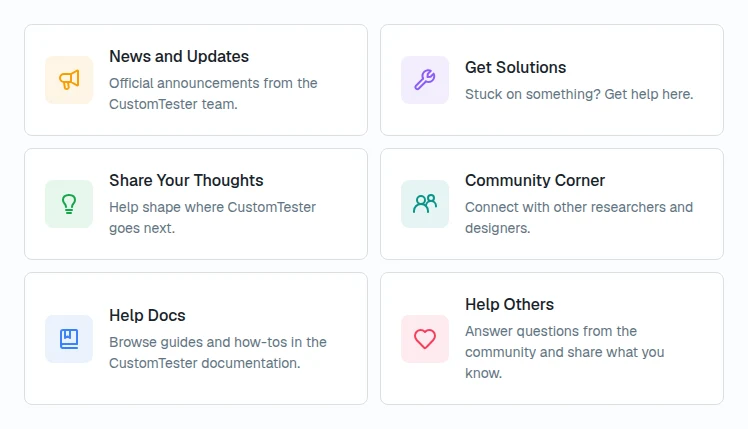Click the teal people group icon
This screenshot has width=748, height=429.
(425, 204)
